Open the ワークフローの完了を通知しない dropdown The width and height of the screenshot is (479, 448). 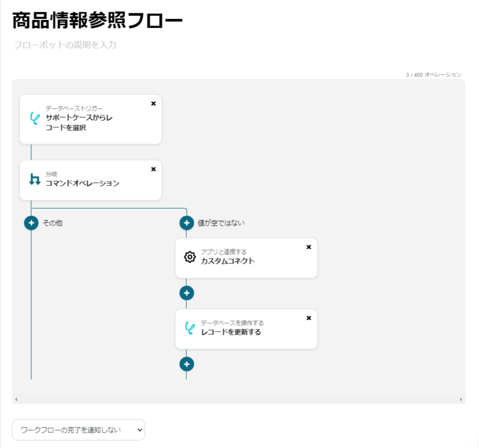coord(78,430)
